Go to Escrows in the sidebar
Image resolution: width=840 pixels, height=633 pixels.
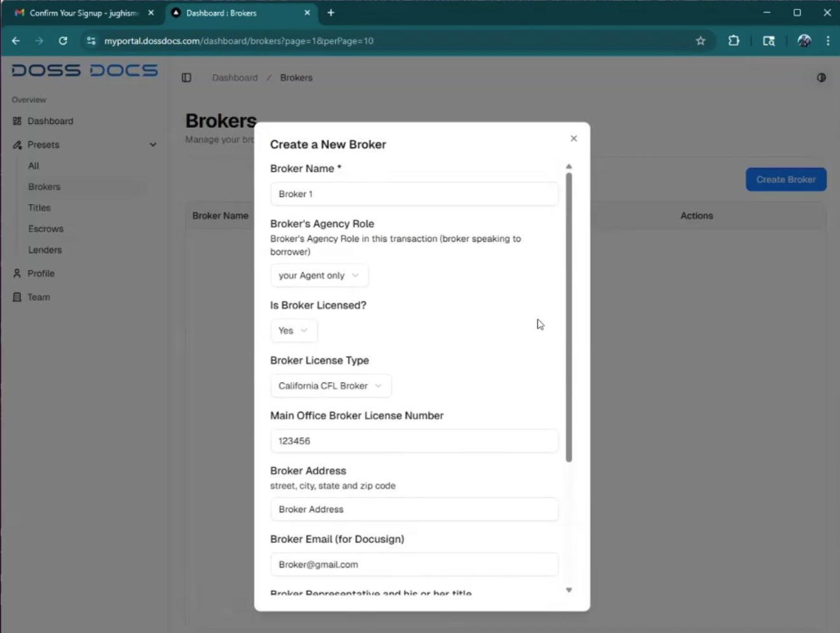46,229
